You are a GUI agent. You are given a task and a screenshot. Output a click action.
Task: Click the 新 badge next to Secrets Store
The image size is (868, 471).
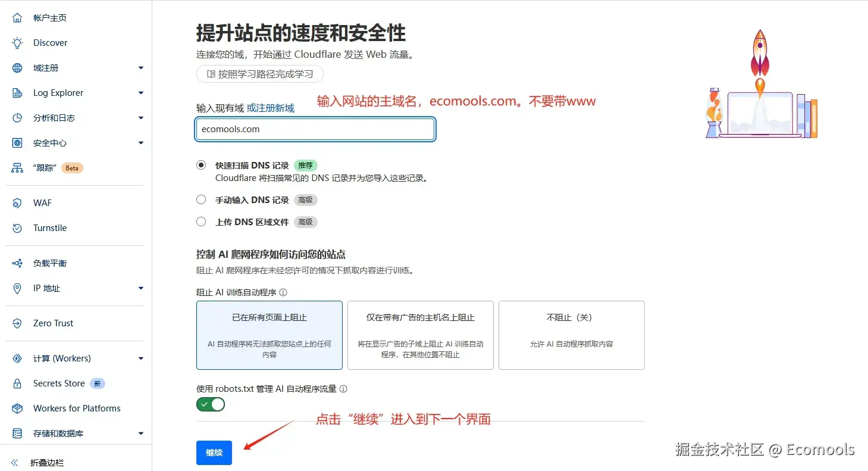pos(98,383)
